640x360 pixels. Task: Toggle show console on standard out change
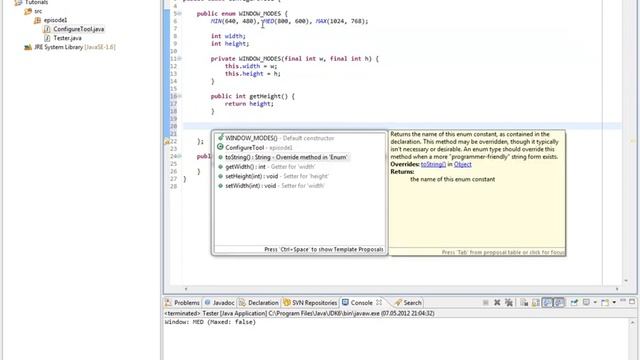[x=547, y=302]
